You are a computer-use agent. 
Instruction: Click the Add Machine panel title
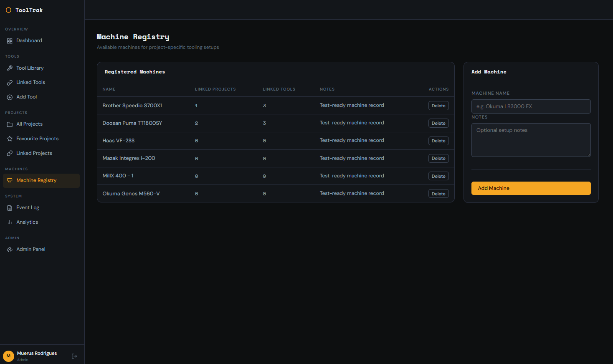(489, 72)
